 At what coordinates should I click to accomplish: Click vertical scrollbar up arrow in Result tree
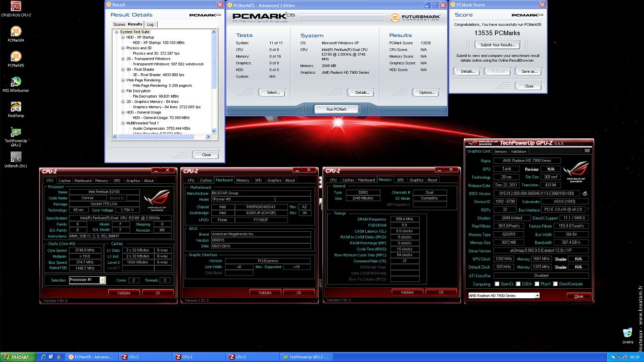tap(214, 32)
